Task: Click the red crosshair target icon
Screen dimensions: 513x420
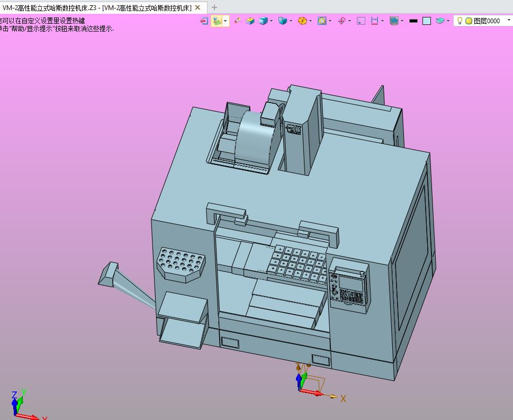Action: pos(341,21)
